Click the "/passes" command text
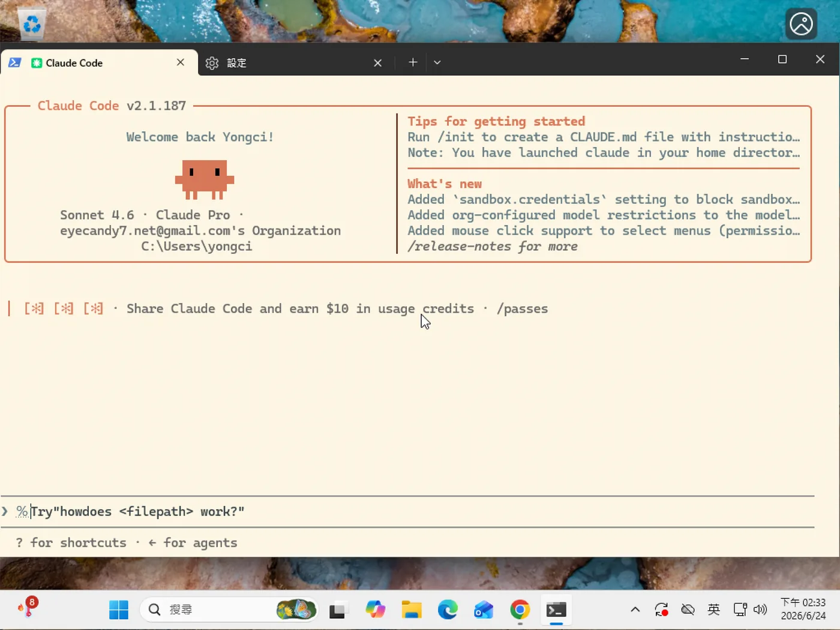 (x=522, y=308)
